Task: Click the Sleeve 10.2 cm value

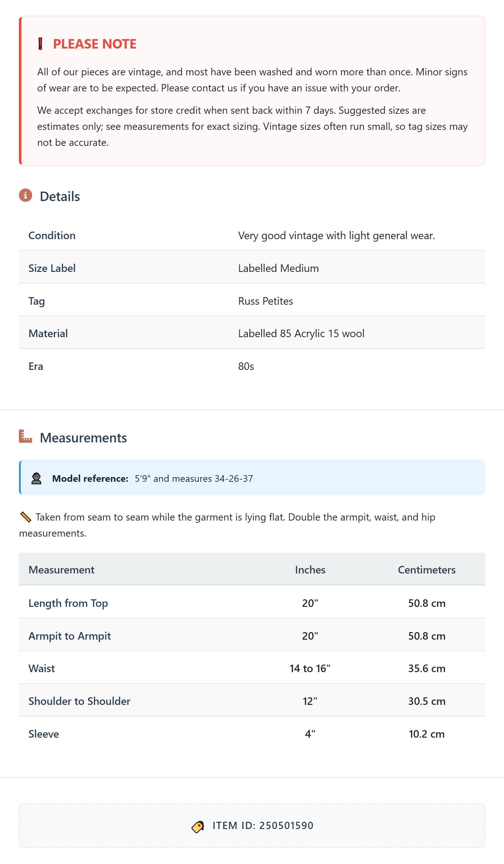Action: pos(427,734)
